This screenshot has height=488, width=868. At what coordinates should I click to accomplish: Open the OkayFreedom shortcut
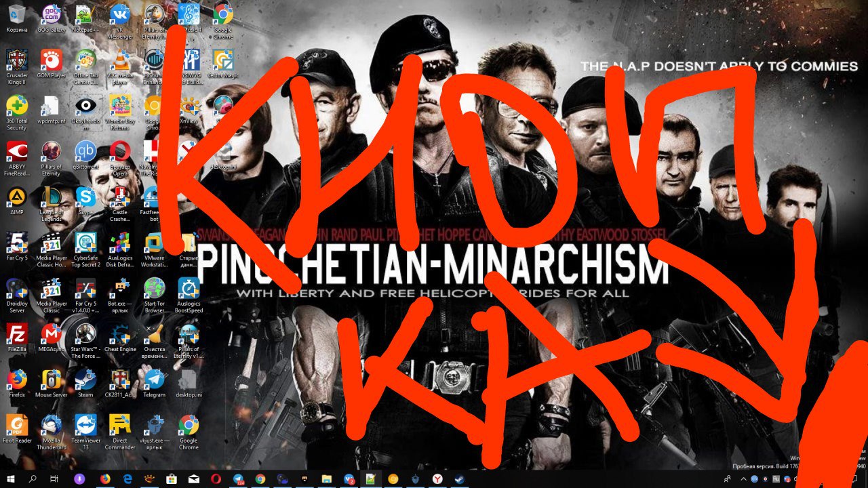click(85, 113)
